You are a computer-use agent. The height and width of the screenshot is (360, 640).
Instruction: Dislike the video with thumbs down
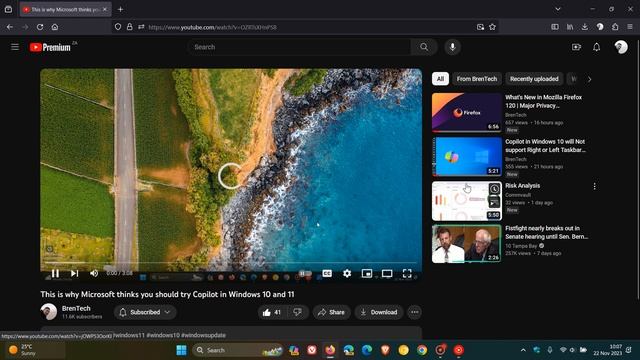point(298,312)
